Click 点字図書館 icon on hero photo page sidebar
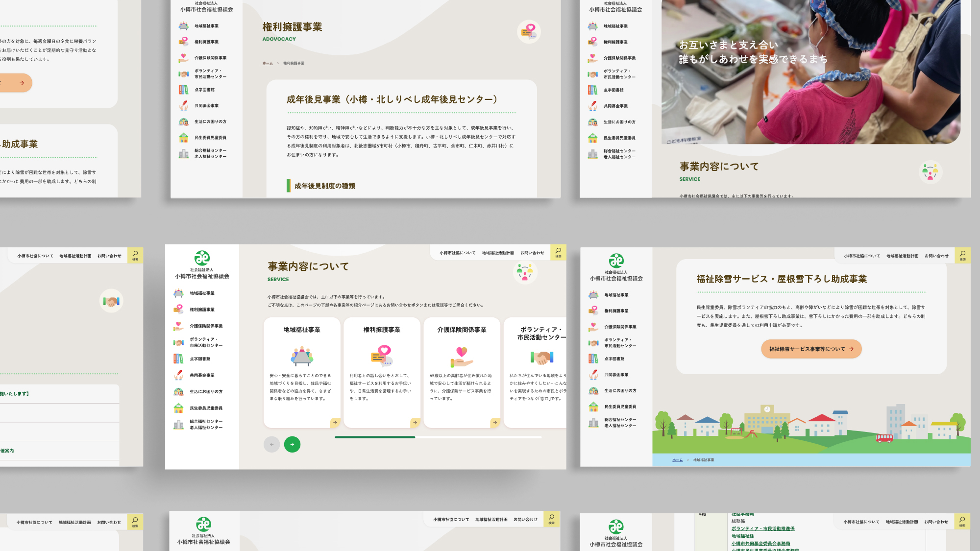 [x=592, y=90]
